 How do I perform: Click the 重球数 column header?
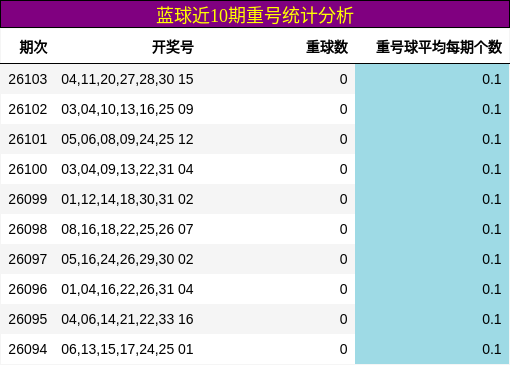(327, 47)
